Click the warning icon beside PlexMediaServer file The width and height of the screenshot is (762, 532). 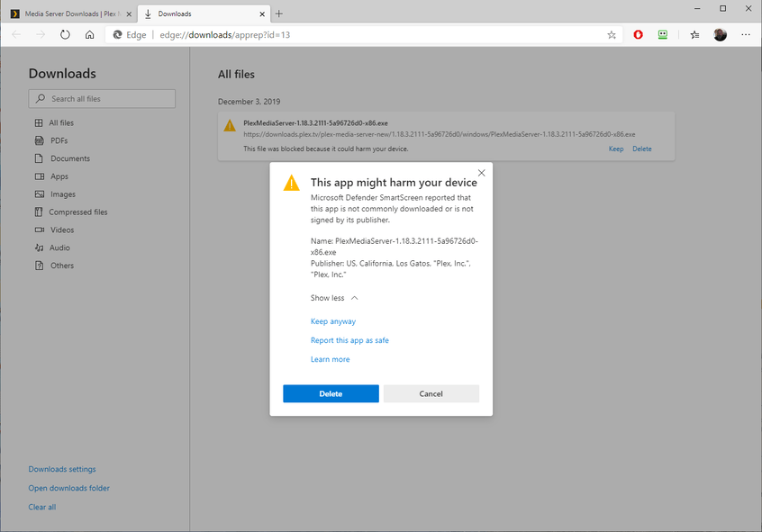click(x=230, y=125)
